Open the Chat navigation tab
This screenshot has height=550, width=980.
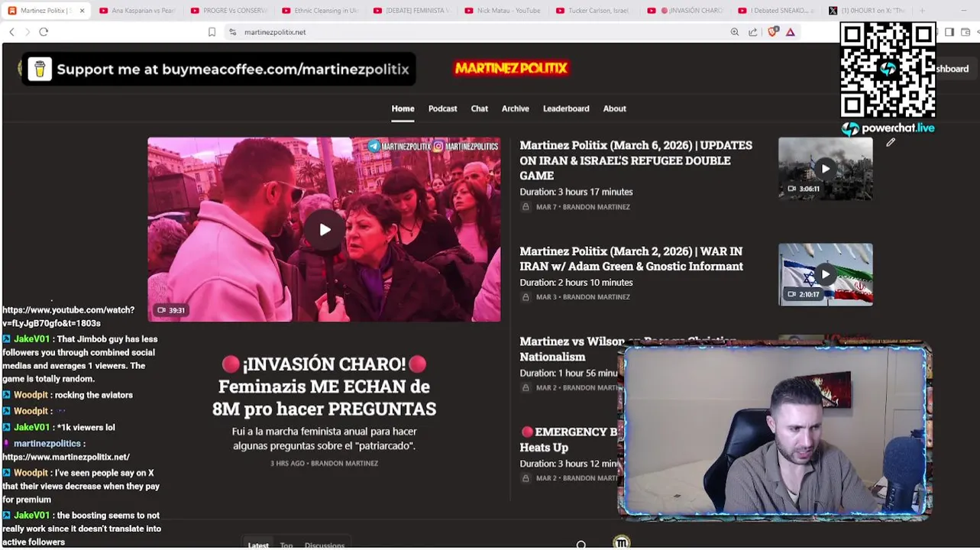479,108
